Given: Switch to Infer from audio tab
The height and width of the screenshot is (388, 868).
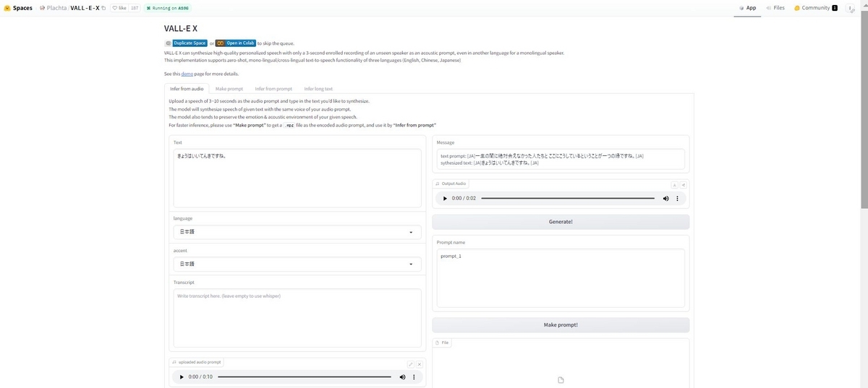Looking at the screenshot, I should (x=187, y=88).
